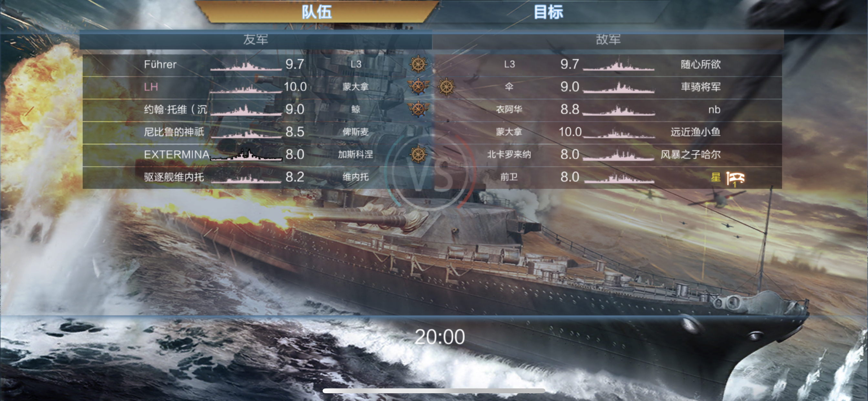This screenshot has width=868, height=401.
Task: Select player 驱逐舰维内托 row
Action: coord(257,177)
